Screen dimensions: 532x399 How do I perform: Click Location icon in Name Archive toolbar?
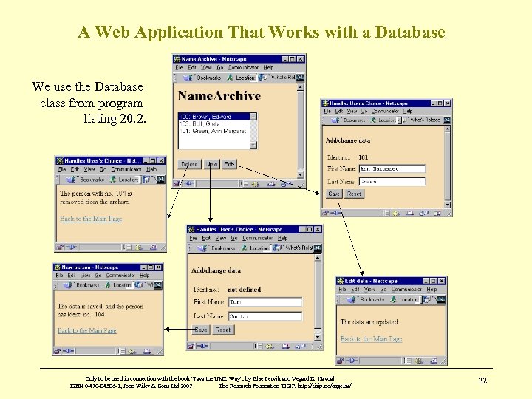(230, 78)
